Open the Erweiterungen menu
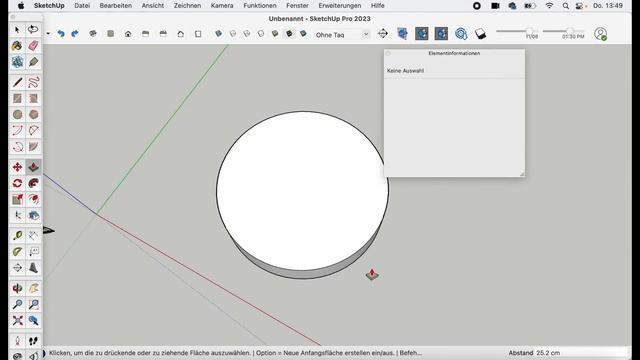This screenshot has width=640, height=360. coord(340,6)
